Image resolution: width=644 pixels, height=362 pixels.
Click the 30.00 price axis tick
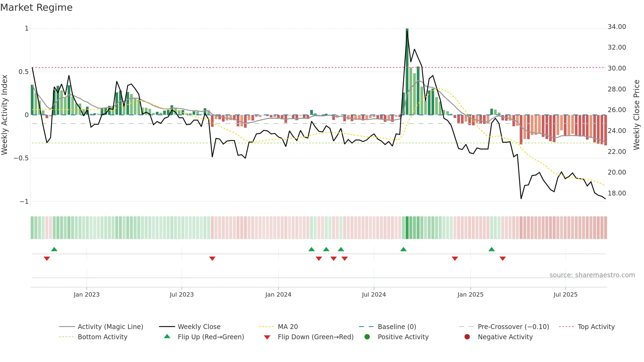click(617, 68)
